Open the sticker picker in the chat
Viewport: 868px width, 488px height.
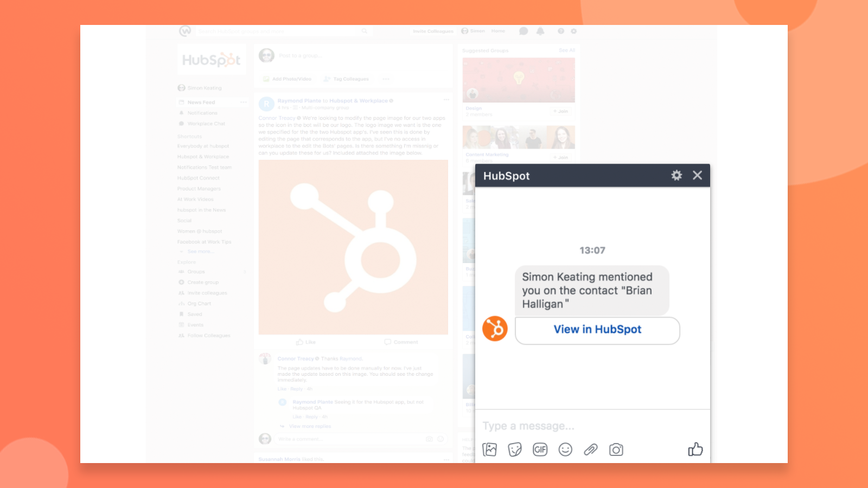click(514, 450)
